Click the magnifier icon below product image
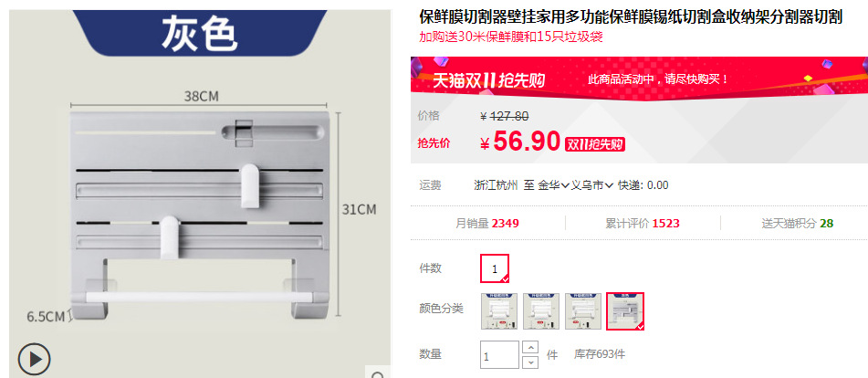 pos(378,375)
